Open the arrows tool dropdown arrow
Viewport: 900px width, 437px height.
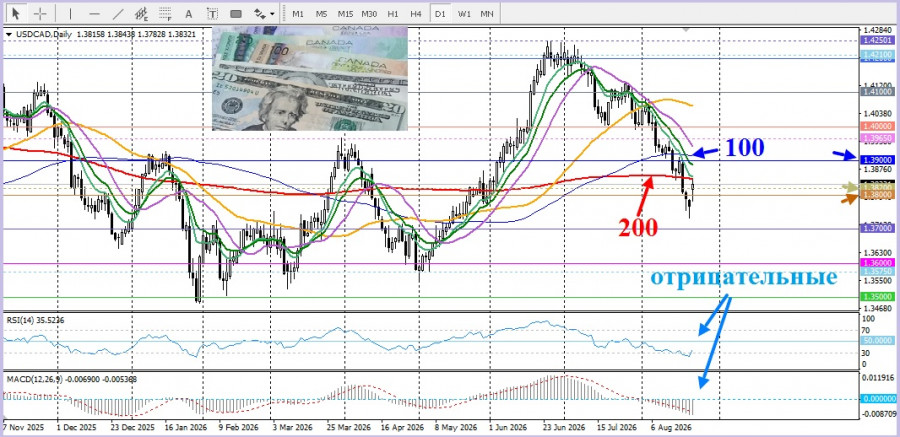pos(272,14)
